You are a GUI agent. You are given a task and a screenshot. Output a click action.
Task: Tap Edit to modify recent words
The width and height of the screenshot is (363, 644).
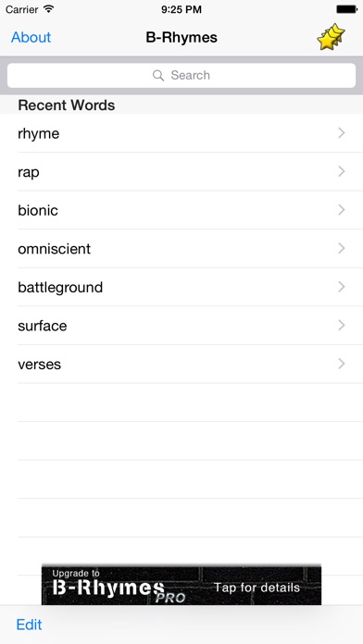tap(29, 625)
